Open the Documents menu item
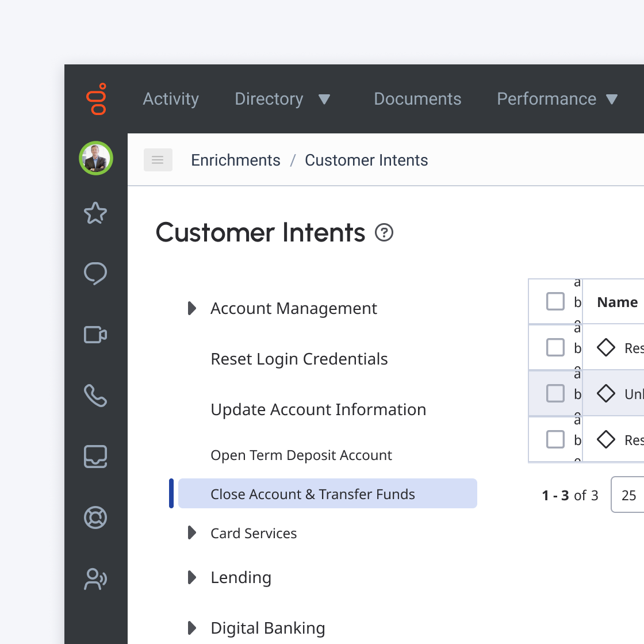 (x=417, y=99)
